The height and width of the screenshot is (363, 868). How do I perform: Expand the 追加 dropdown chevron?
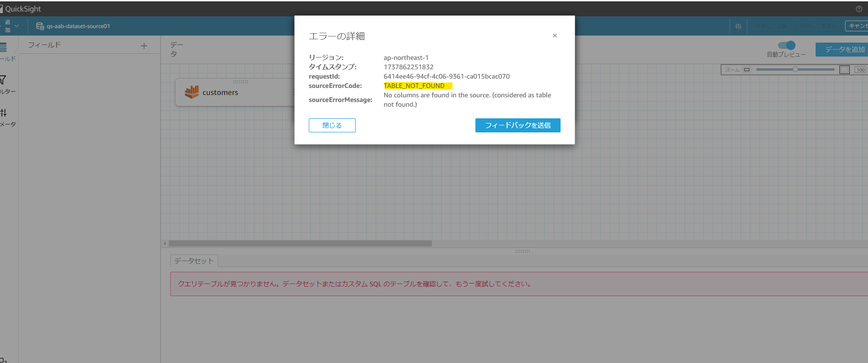coord(17,26)
